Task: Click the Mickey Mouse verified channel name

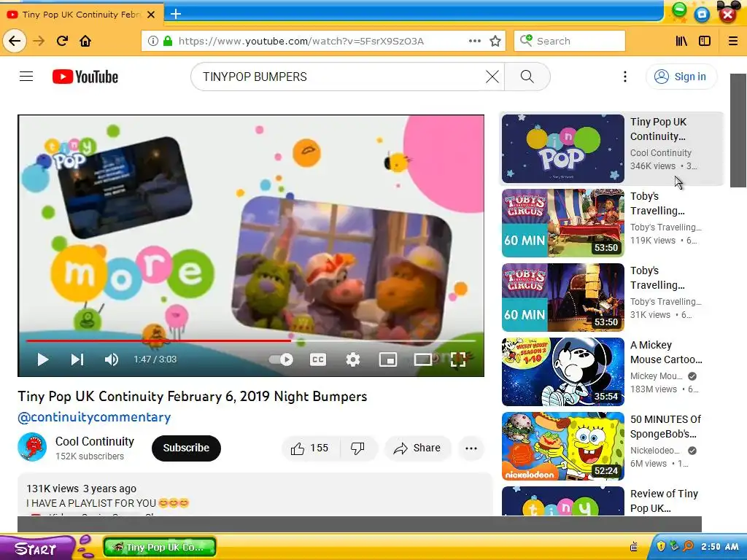Action: 657,376
